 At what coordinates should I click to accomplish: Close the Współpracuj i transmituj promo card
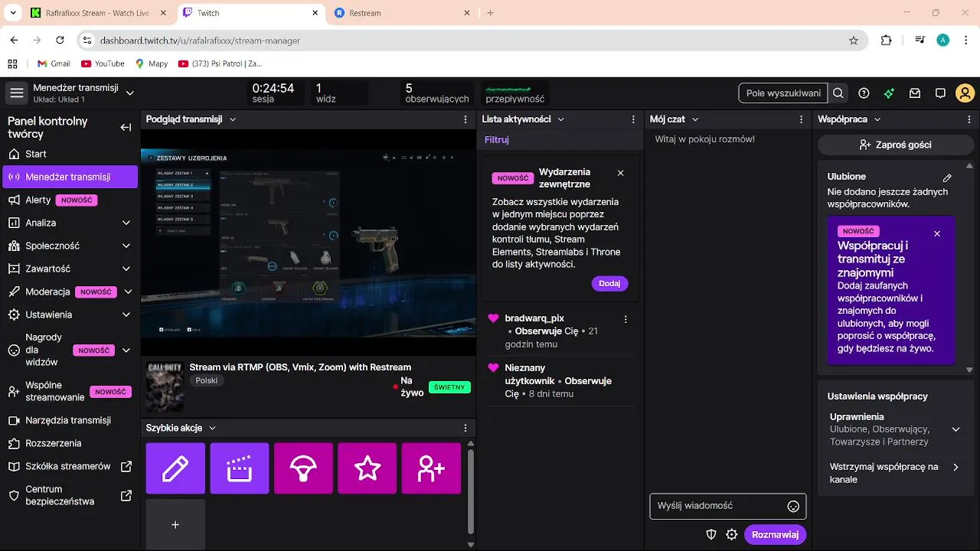click(x=937, y=233)
